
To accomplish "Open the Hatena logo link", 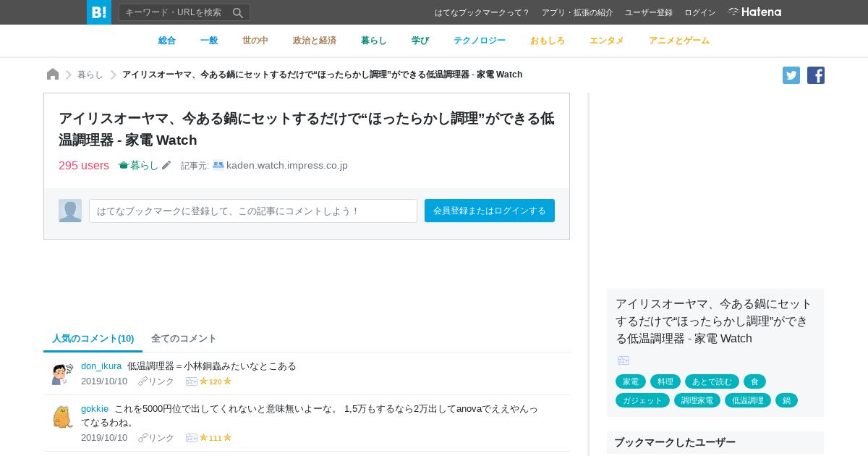I will 754,12.
